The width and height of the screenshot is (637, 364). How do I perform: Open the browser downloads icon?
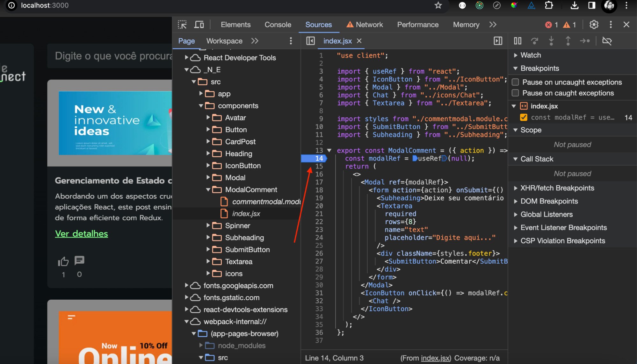click(574, 5)
